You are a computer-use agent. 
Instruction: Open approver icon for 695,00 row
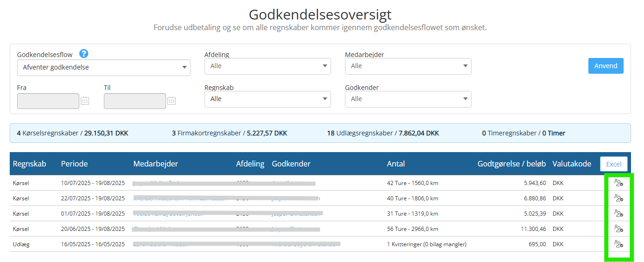point(618,244)
